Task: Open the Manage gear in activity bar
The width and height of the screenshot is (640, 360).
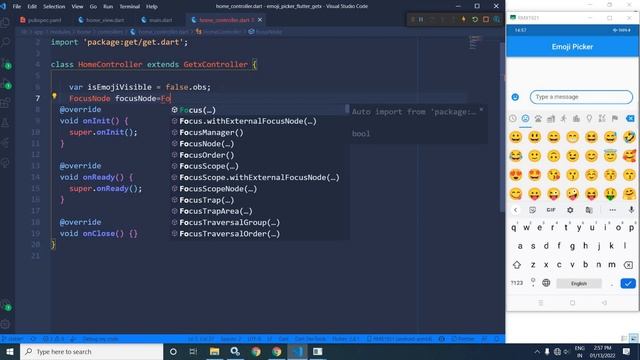Action: tap(6, 324)
